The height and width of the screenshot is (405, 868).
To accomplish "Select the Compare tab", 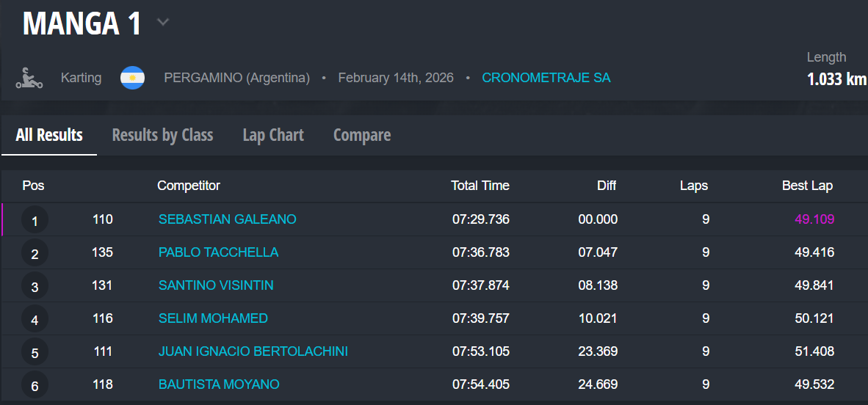I will (x=362, y=135).
